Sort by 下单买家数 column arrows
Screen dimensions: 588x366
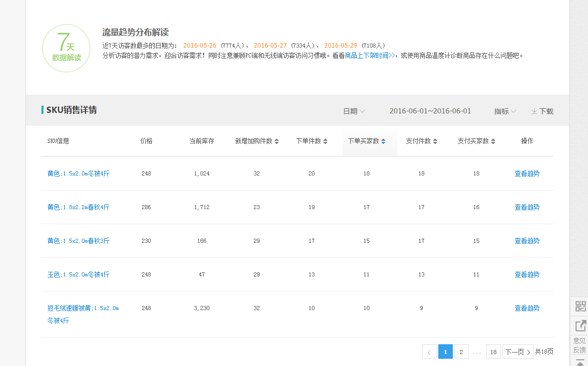tap(383, 141)
